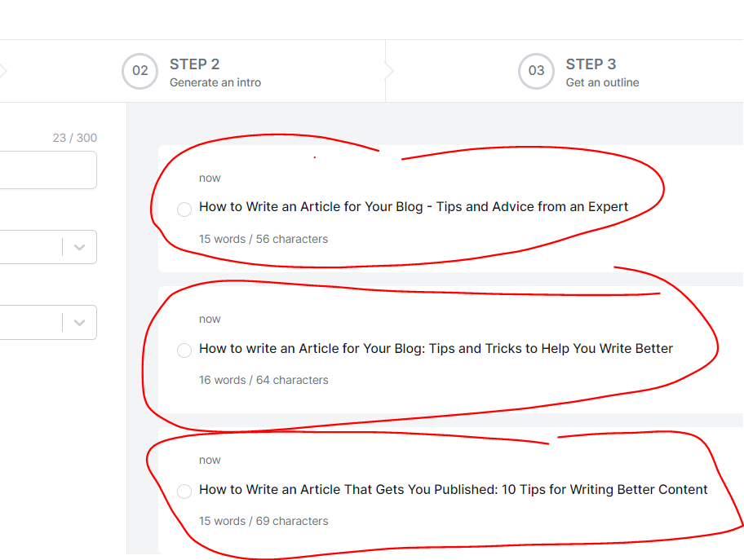Click the 'now' timestamp on the first title card
This screenshot has width=744, height=560.
coord(210,178)
